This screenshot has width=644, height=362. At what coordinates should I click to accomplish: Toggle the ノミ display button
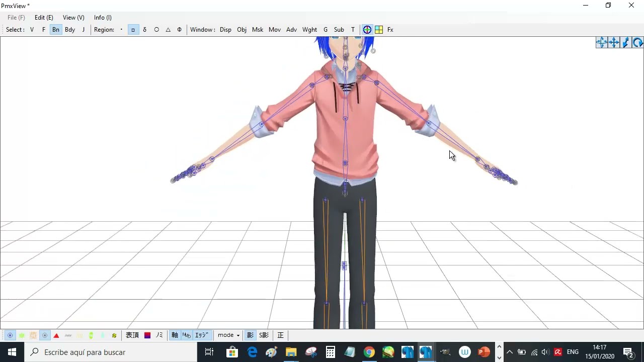(159, 335)
